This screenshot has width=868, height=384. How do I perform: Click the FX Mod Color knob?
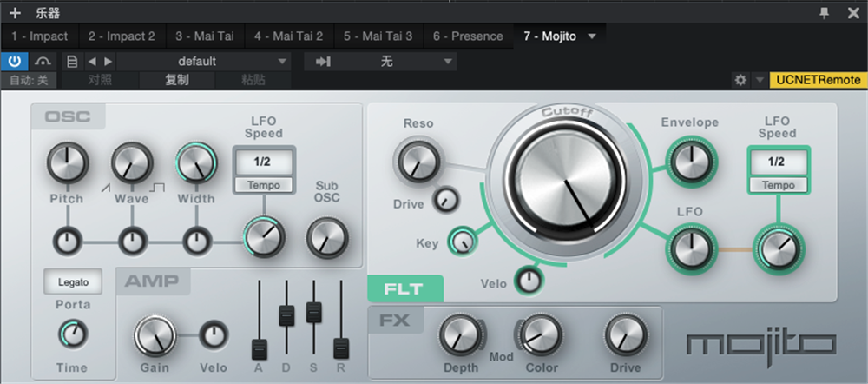point(541,335)
